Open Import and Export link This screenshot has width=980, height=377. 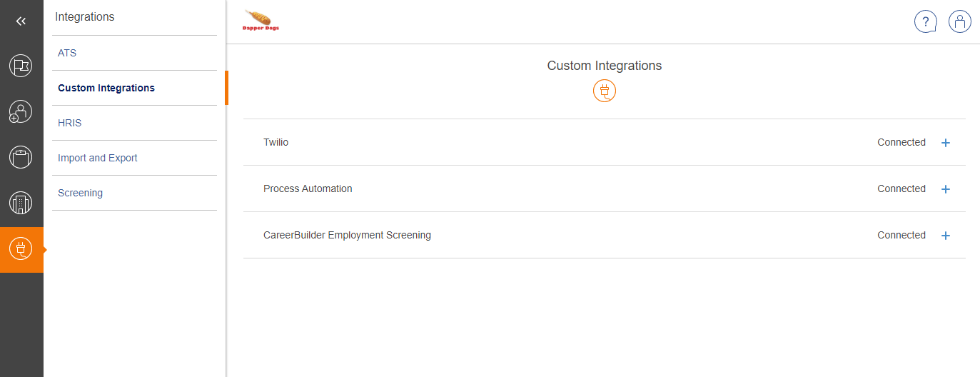98,158
